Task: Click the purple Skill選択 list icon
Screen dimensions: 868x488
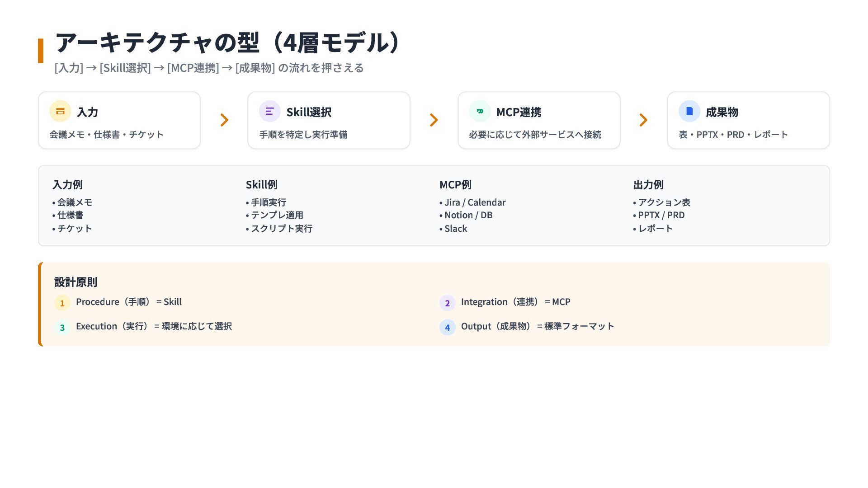Action: 270,111
